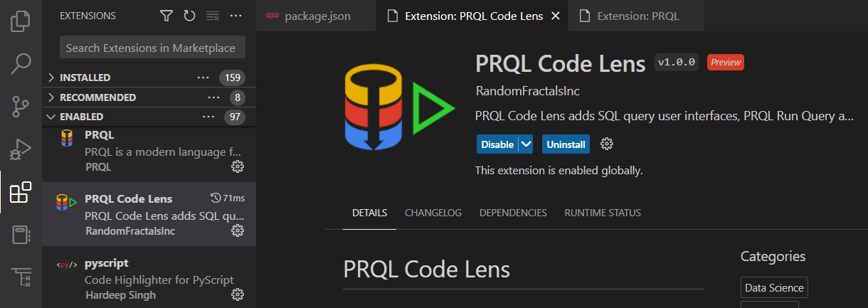Switch to the RUNTIME STATUS tab
The height and width of the screenshot is (308, 868).
coord(603,213)
